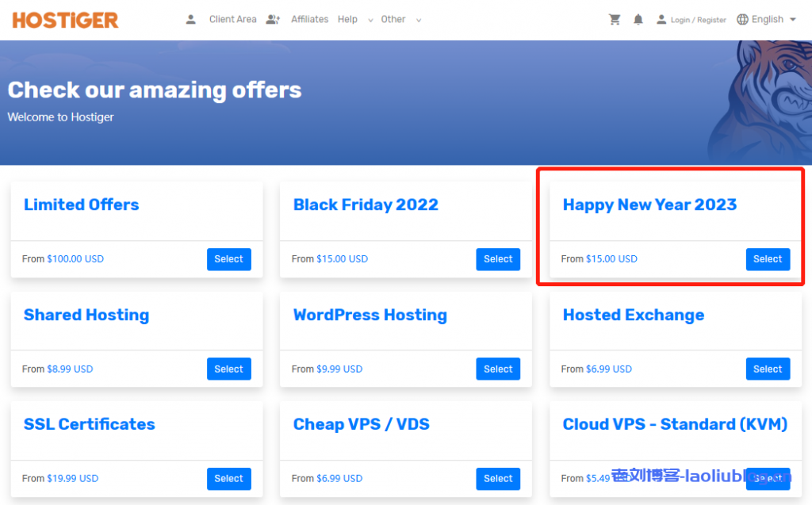The image size is (812, 505).
Task: Select the Happy New Year 2023 offer
Action: [767, 259]
